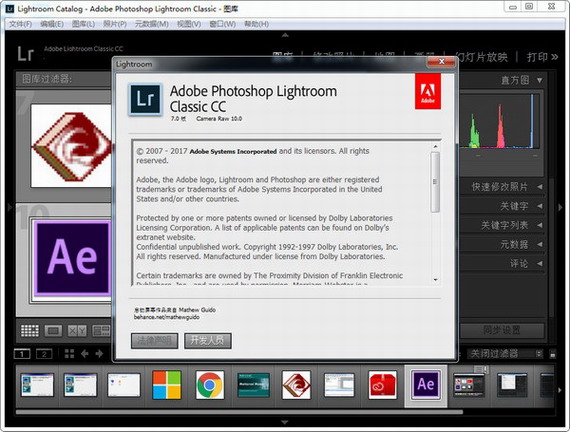Switch to 幻灯片放映 module
Screen dimensions: 570x432
click(482, 57)
